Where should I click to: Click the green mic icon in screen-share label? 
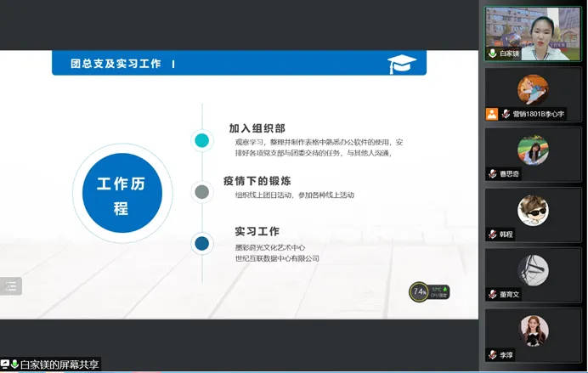(x=15, y=364)
